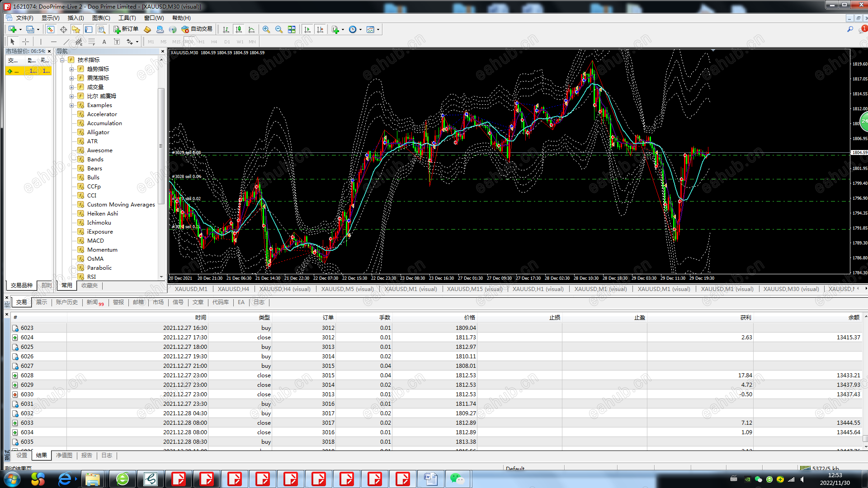This screenshot has width=868, height=488.
Task: Toggle the AutoTrading (自动交易) button
Action: tap(197, 29)
